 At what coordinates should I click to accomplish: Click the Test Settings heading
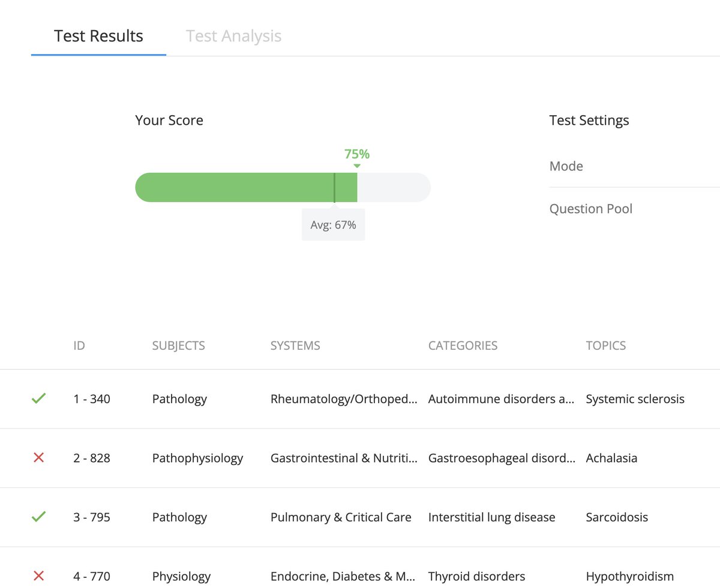[589, 120]
